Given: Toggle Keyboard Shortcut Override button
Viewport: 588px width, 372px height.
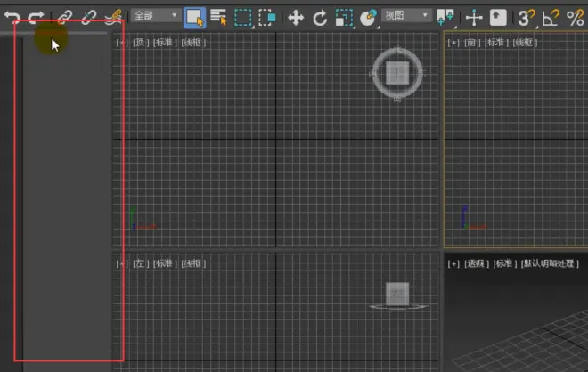Looking at the screenshot, I should click(498, 18).
